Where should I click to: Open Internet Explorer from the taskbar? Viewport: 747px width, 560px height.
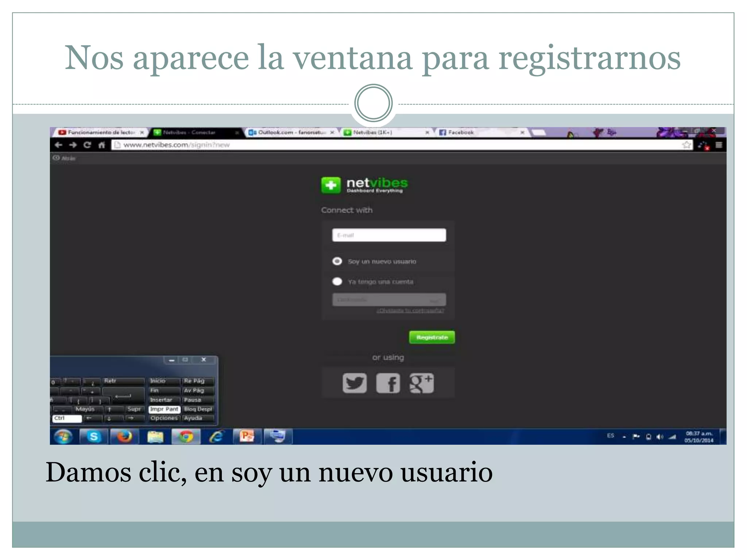pyautogui.click(x=216, y=437)
